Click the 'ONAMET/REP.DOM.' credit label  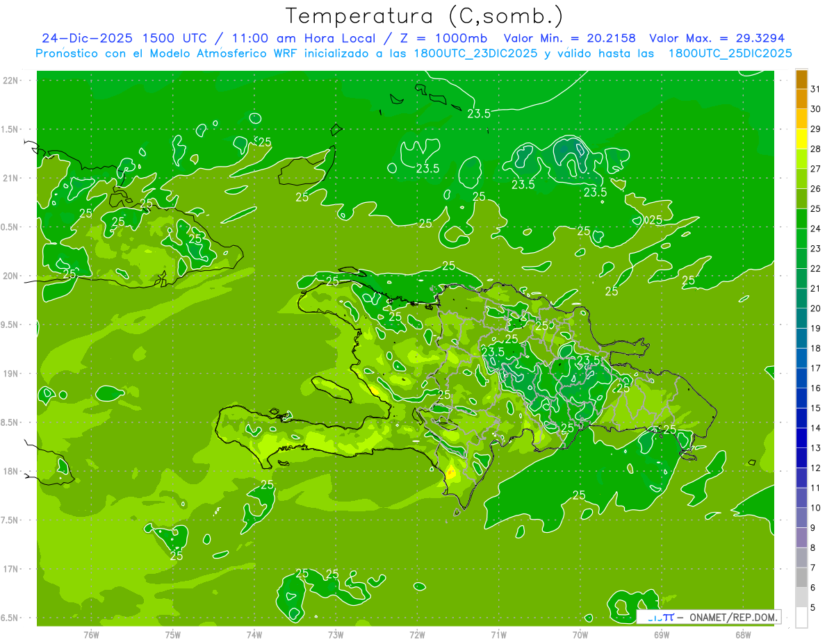[733, 617]
